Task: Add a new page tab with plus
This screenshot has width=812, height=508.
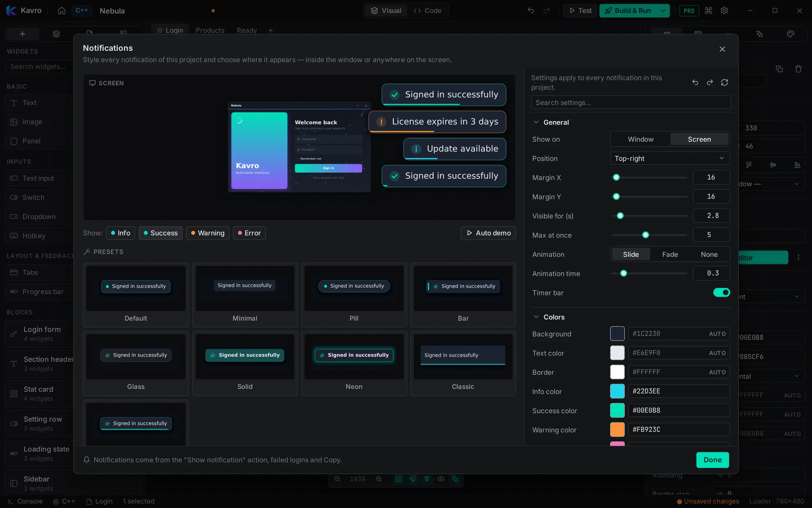Action: point(270,30)
